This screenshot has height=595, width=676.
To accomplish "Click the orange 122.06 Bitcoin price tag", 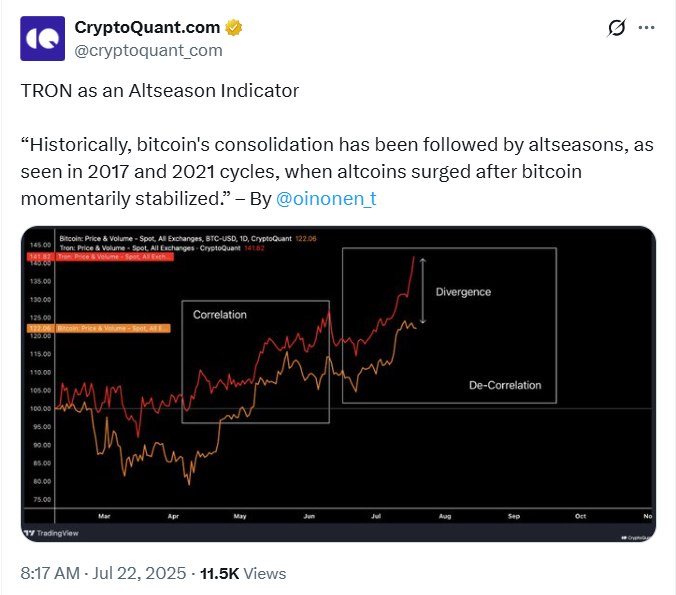I will (39, 327).
